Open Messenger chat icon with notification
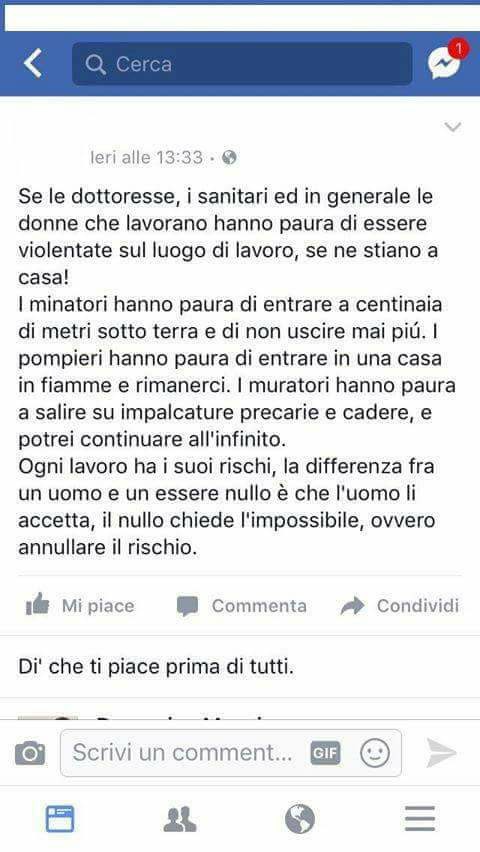 click(x=446, y=61)
